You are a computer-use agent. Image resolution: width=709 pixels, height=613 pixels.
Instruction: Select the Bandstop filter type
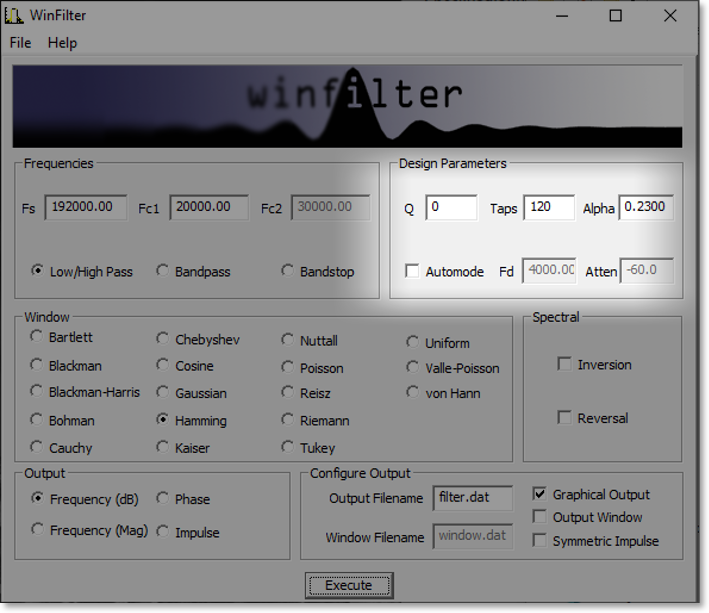(288, 271)
